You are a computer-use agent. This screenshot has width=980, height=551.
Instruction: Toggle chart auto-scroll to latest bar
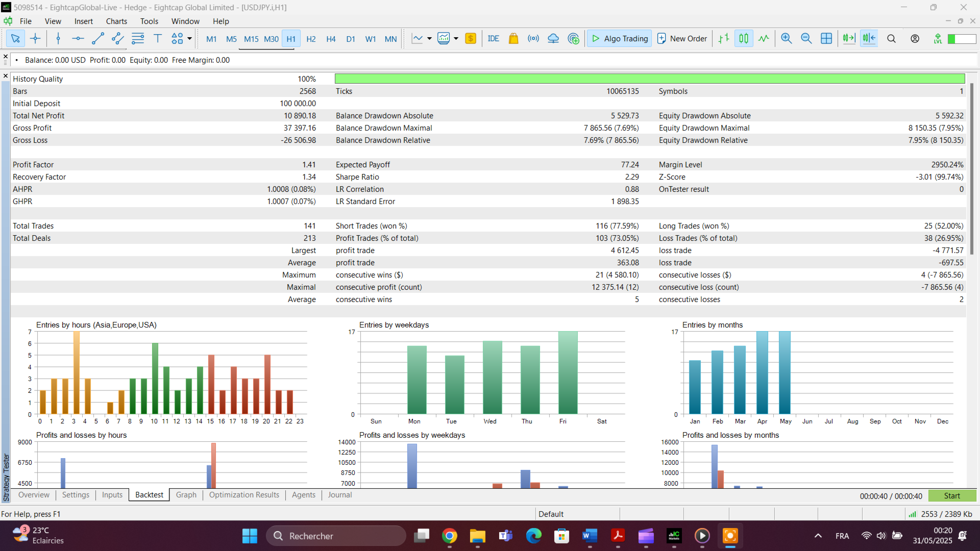[849, 38]
